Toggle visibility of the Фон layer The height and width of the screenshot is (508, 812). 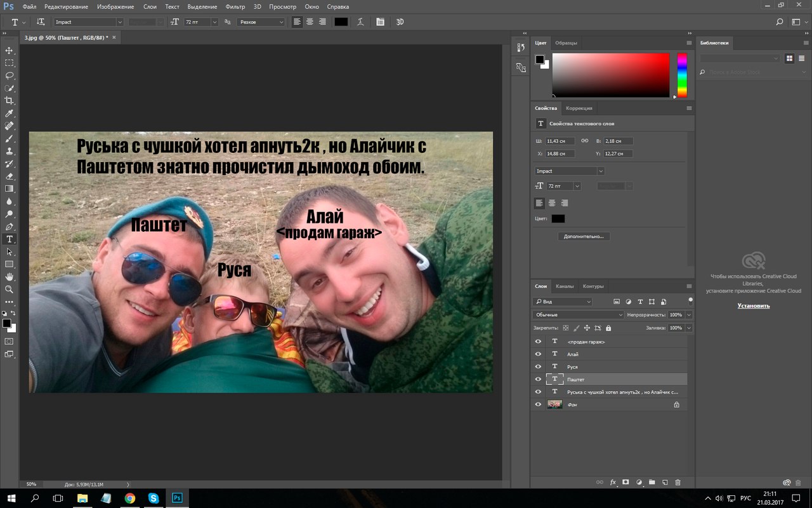[538, 404]
